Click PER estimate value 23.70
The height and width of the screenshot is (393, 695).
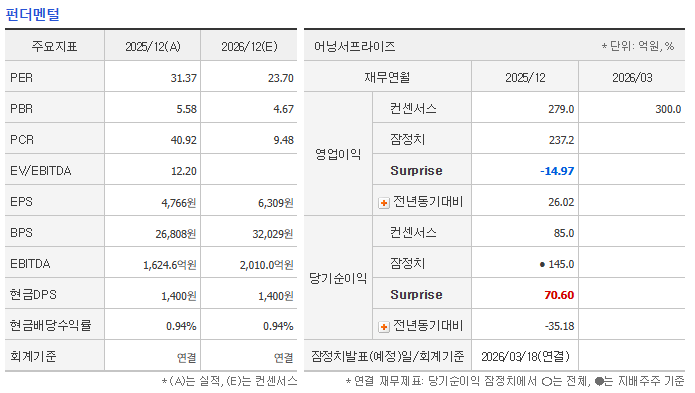tap(281, 78)
